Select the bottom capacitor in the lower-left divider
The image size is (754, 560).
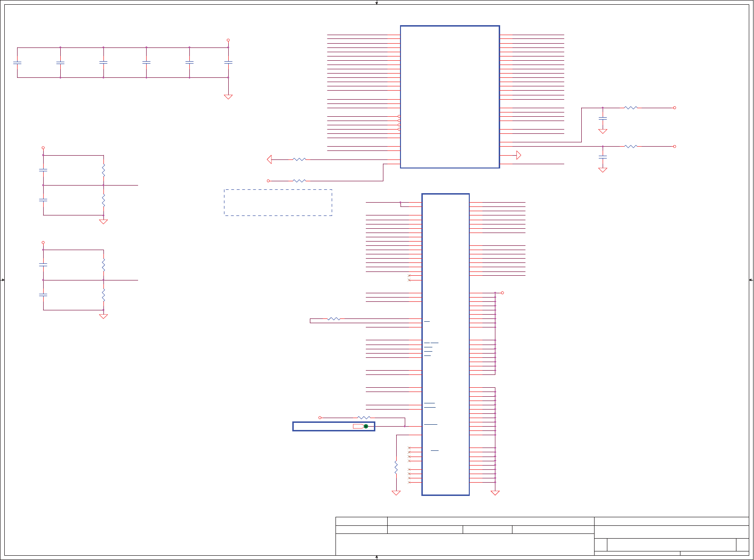pyautogui.click(x=43, y=295)
